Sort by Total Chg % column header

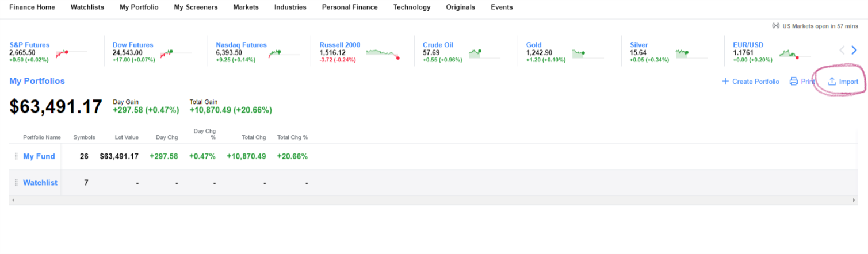pyautogui.click(x=292, y=137)
